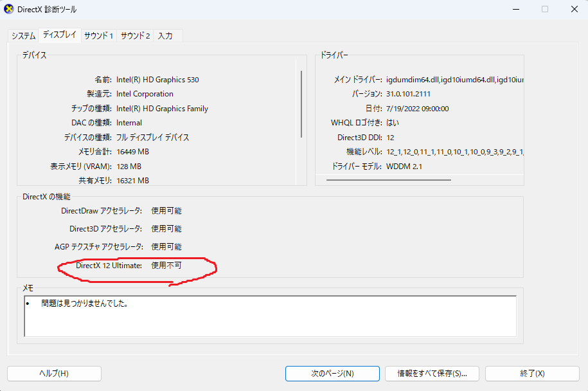Click the 機能レベル: label
Image resolution: width=588 pixels, height=391 pixels.
[364, 152]
